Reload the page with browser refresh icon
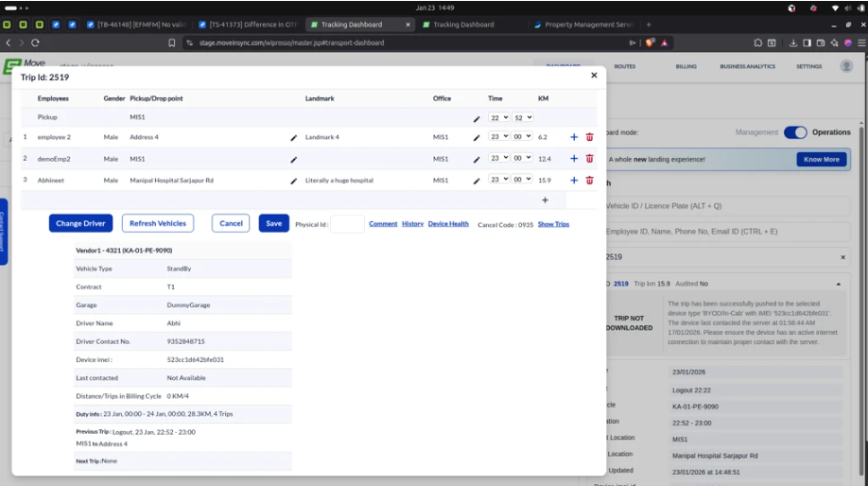Screen dimensions: 868x486 pyautogui.click(x=36, y=43)
